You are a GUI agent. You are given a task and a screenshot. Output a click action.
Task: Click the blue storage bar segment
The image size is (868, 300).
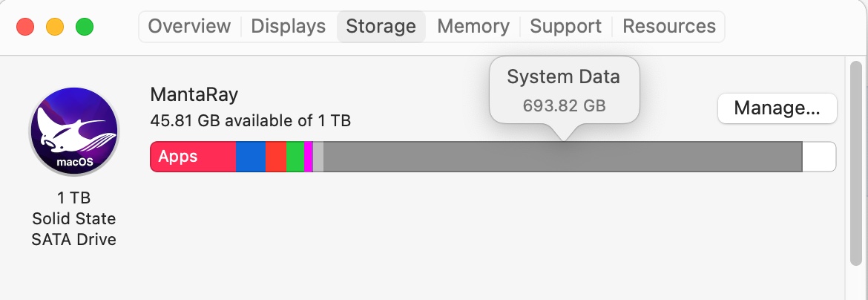click(x=251, y=157)
